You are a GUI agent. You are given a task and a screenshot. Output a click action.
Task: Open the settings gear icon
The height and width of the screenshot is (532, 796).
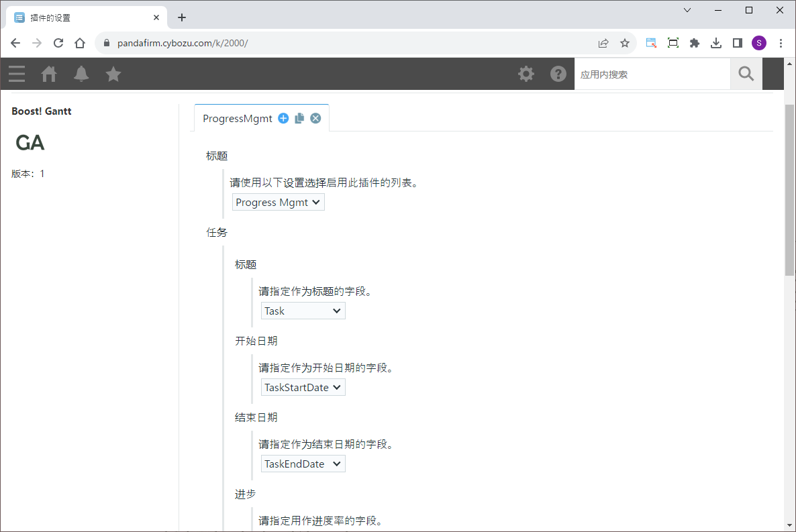click(526, 74)
